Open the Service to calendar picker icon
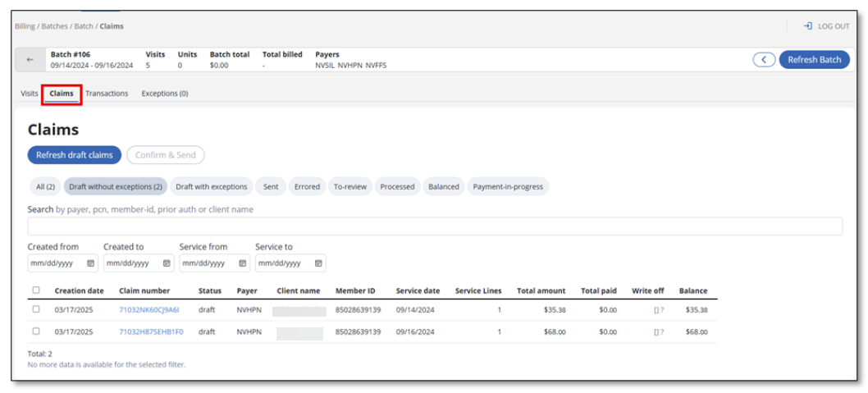The width and height of the screenshot is (868, 393). click(x=318, y=263)
